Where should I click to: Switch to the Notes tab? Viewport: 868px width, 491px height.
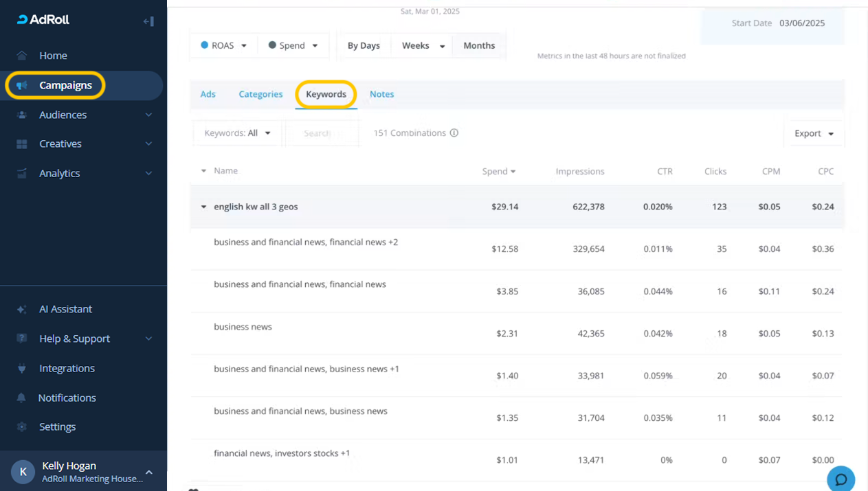pos(381,95)
